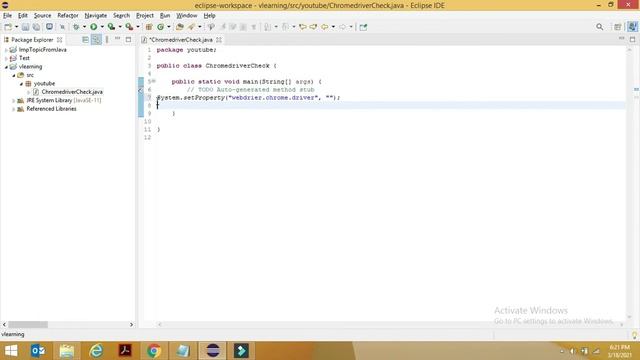Close the ChromedriverCheck.java editor tab
This screenshot has height=360, width=640.
219,40
